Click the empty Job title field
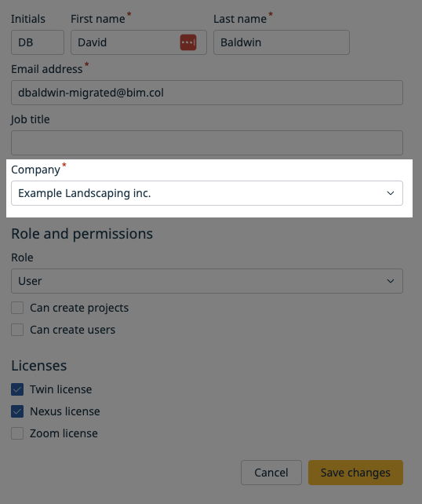 pyautogui.click(x=207, y=143)
